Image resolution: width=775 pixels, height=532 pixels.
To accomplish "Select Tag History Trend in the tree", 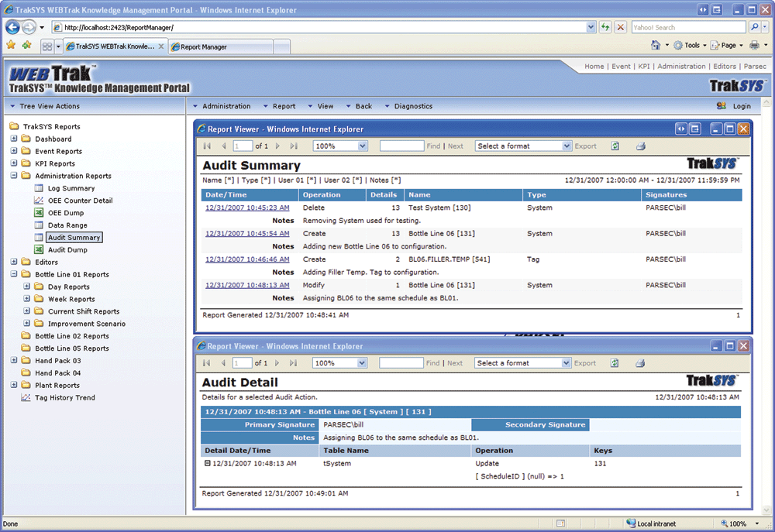I will pos(65,397).
